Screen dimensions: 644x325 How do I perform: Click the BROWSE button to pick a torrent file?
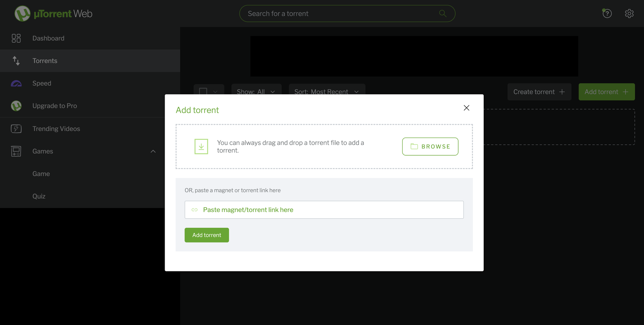pos(430,147)
